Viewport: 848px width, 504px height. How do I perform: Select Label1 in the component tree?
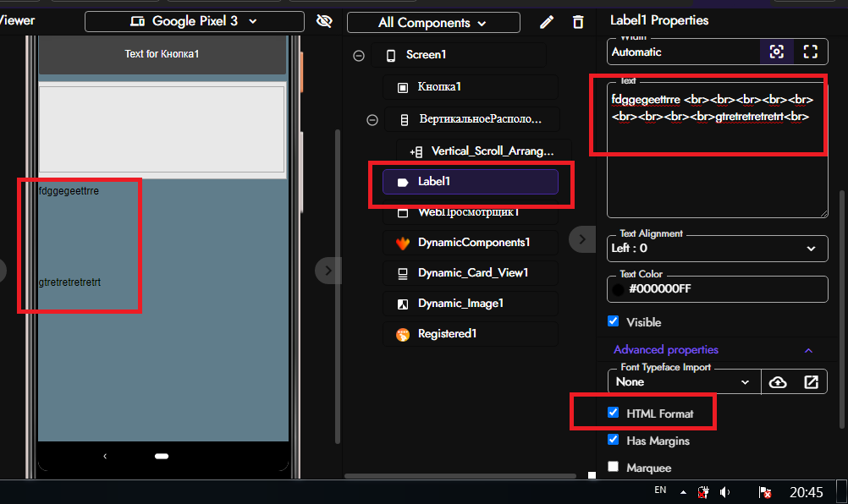point(470,182)
